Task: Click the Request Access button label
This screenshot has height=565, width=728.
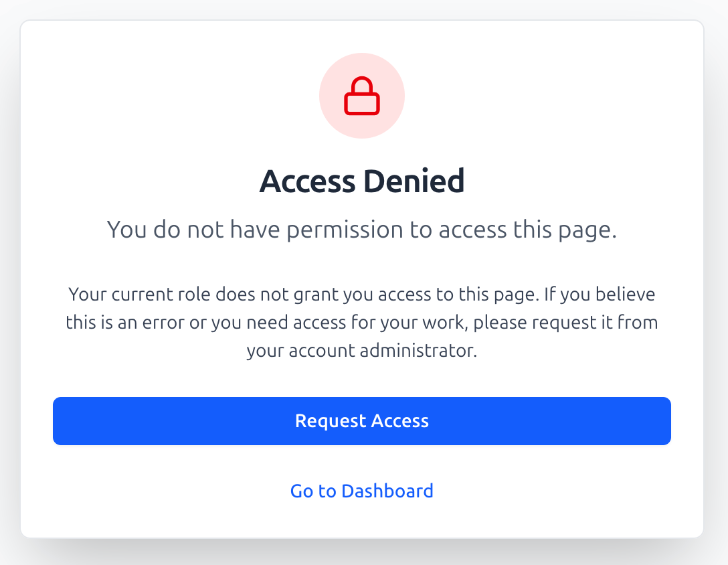Action: point(362,421)
